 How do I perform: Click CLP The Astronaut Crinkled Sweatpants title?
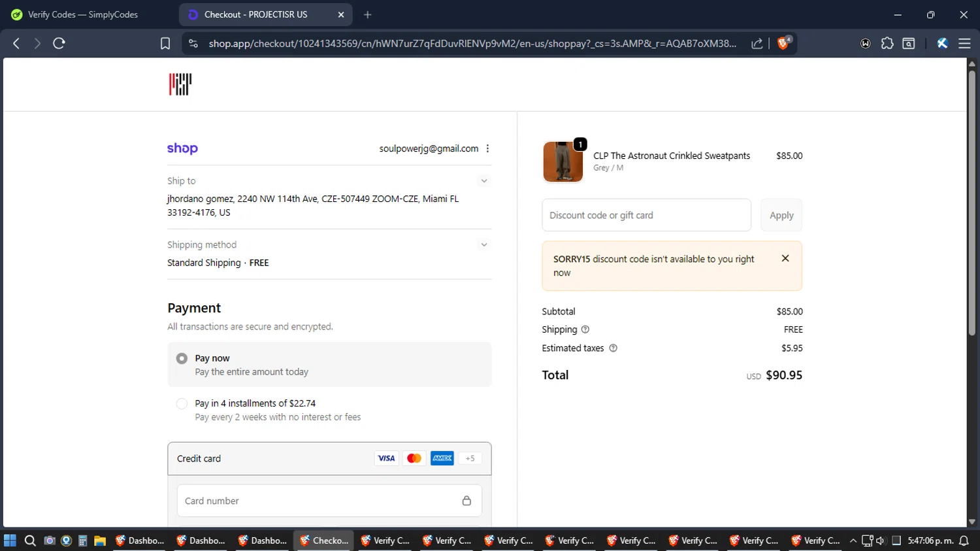point(672,156)
